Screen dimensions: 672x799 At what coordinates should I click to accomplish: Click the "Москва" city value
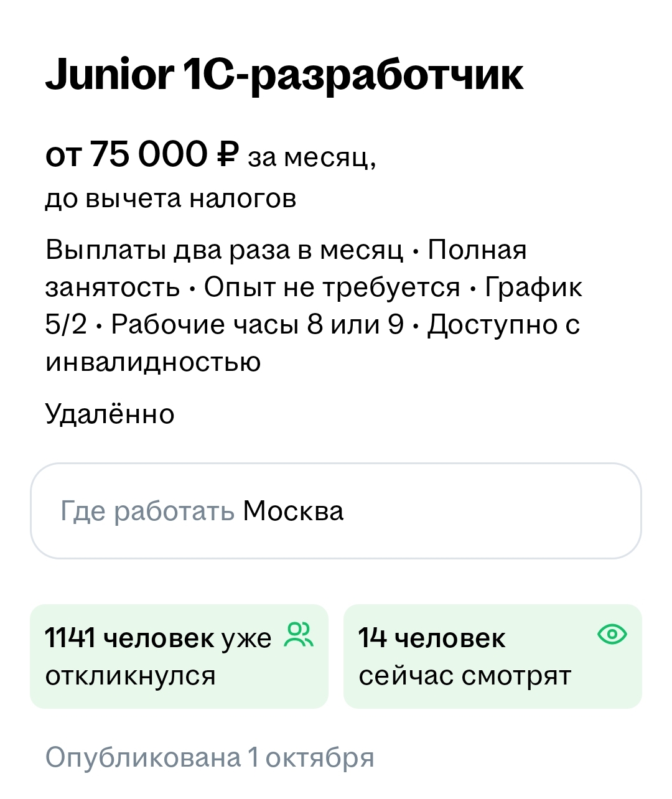[x=293, y=512]
